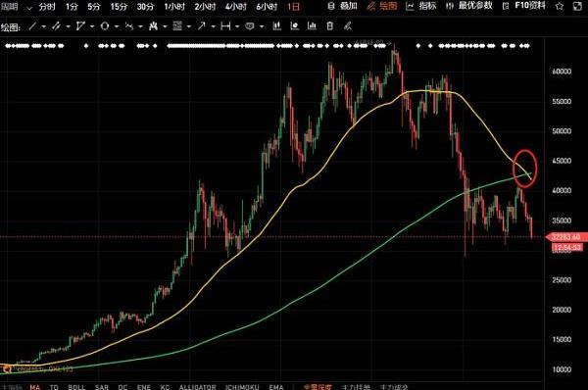Select the parallel channel drawing tool
588x390 pixels.
pyautogui.click(x=56, y=26)
